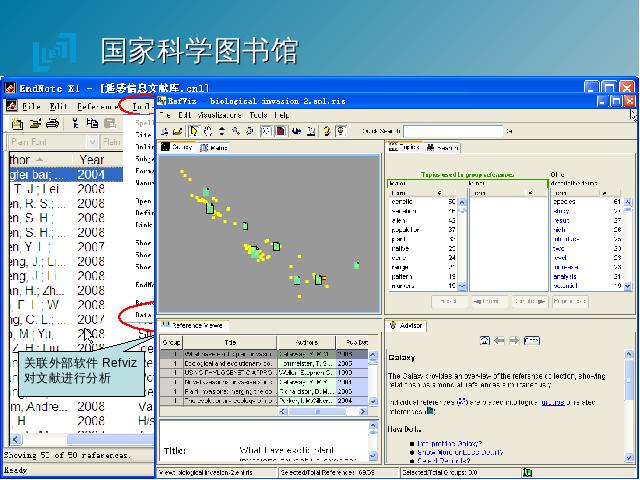Sort by the Author column header in EndNote
Screen dimensions: 640x480
(x=39, y=159)
